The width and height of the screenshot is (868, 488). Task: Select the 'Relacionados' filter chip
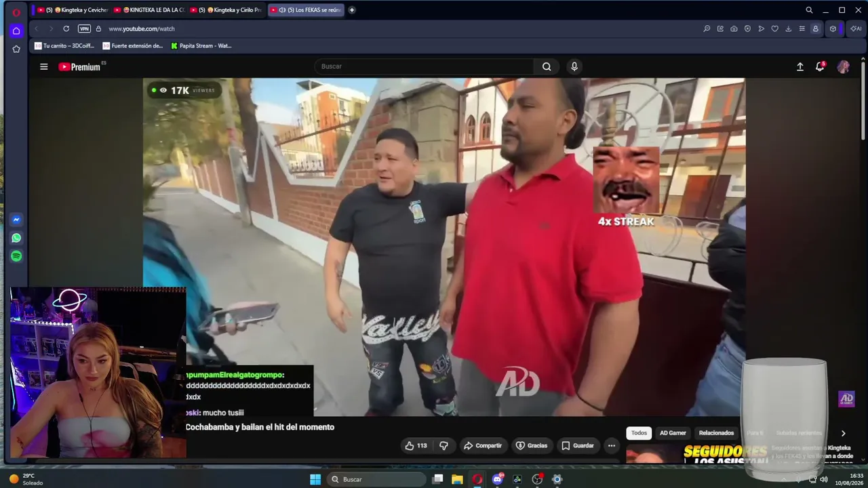[x=716, y=432]
